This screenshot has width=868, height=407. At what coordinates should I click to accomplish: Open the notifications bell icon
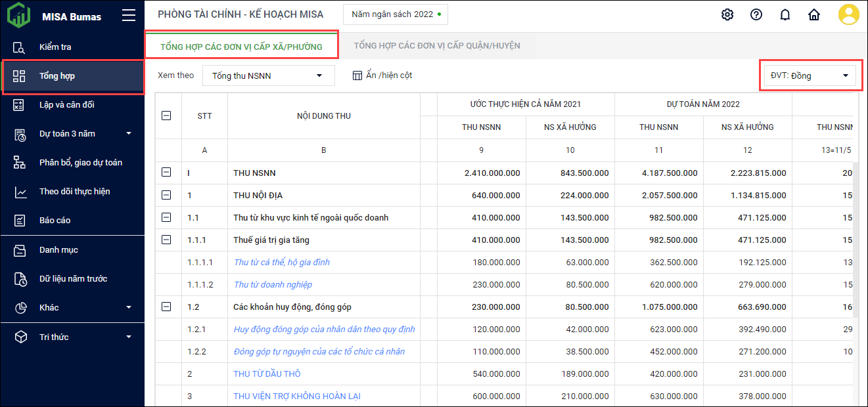pos(785,15)
